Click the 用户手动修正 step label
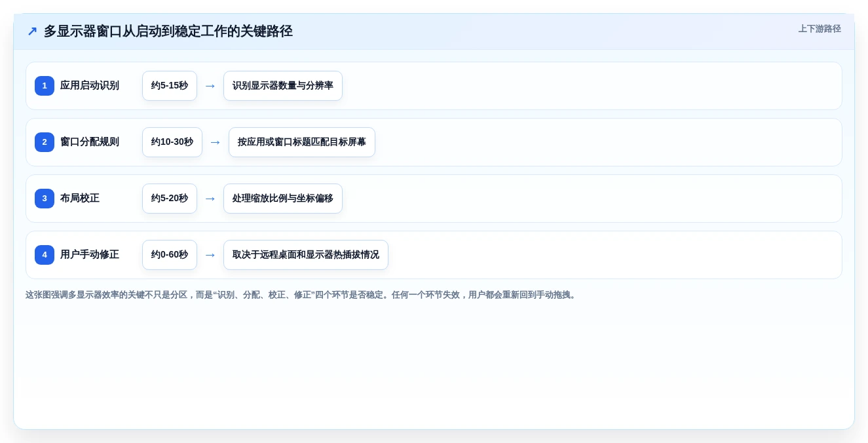868x443 pixels. coord(90,255)
